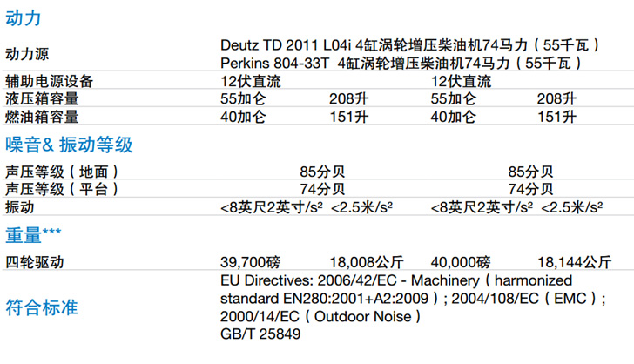634x364 pixels.
Task: Click the 声压等级（平台）row label
Action: [62, 189]
